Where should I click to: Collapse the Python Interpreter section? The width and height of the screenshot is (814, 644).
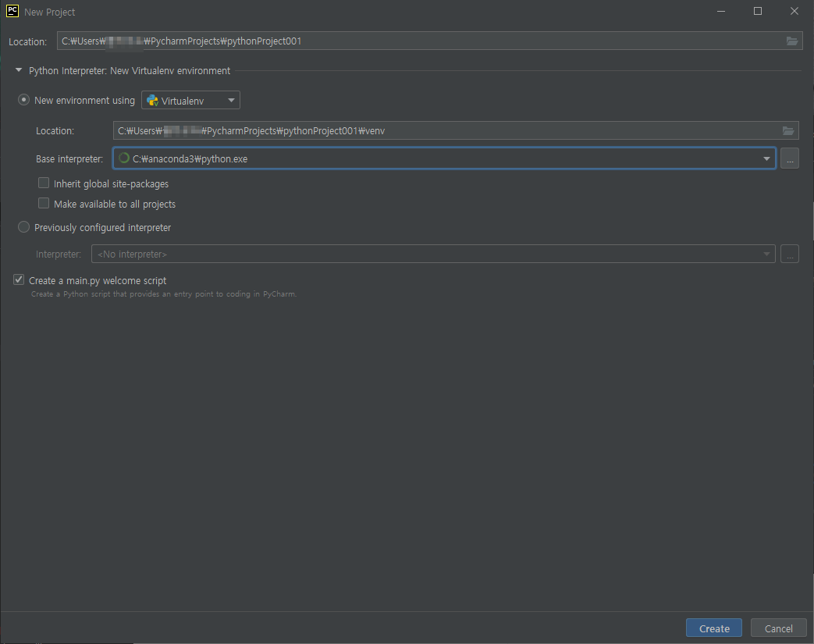[x=19, y=70]
